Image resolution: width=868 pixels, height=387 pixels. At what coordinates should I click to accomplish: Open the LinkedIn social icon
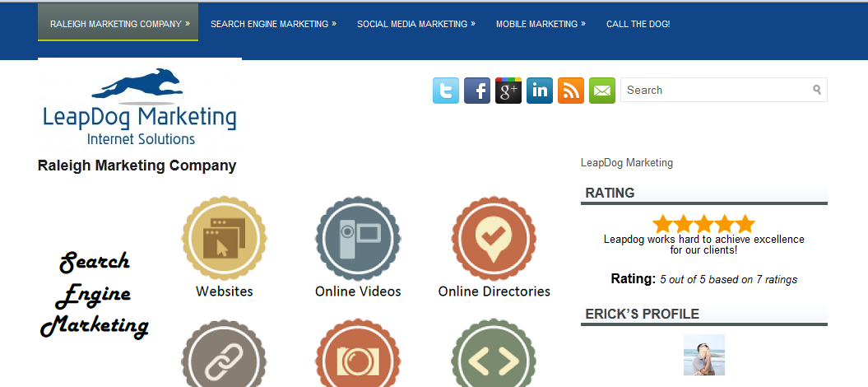(540, 91)
